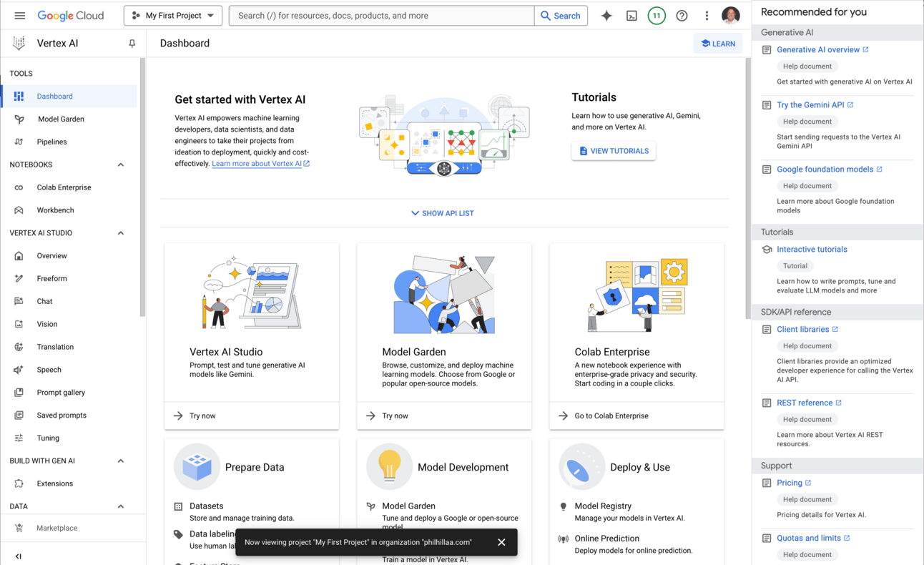Collapse the Data section
924x565 pixels.
(120, 506)
